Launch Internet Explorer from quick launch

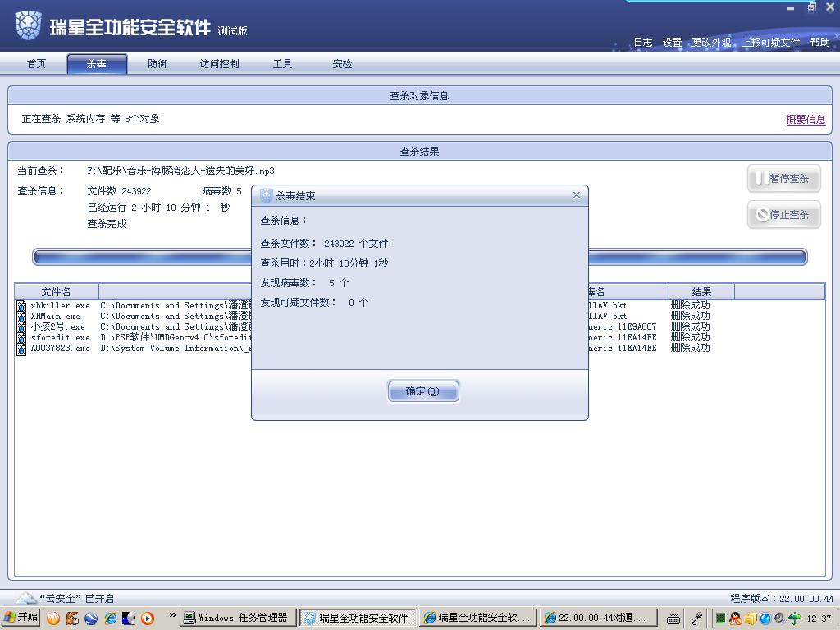coord(111,619)
